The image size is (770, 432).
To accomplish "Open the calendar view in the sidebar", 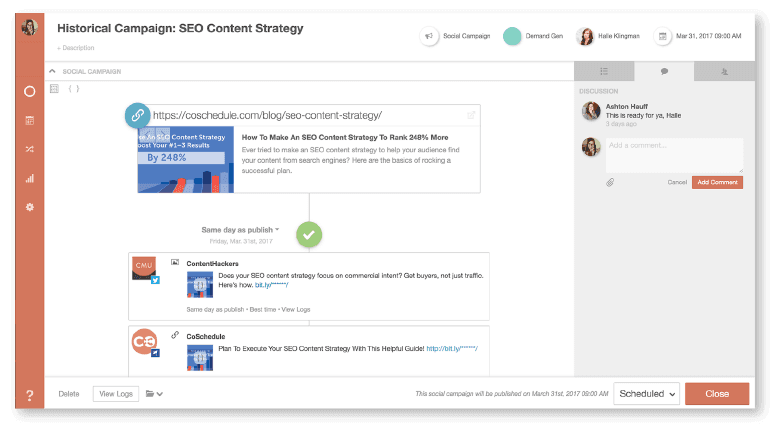I will coord(29,121).
